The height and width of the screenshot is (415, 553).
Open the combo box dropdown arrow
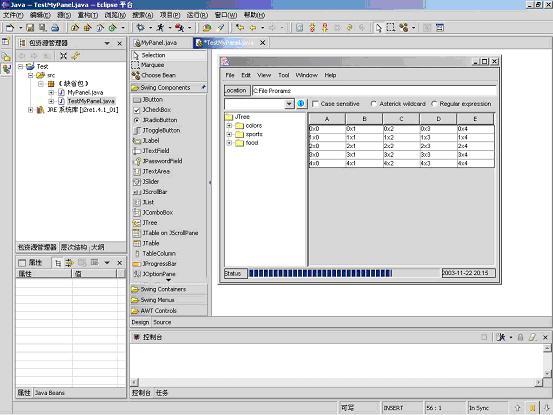pos(289,104)
